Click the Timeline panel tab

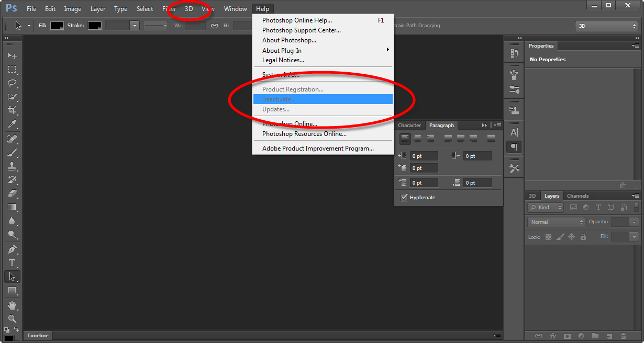[x=38, y=336]
